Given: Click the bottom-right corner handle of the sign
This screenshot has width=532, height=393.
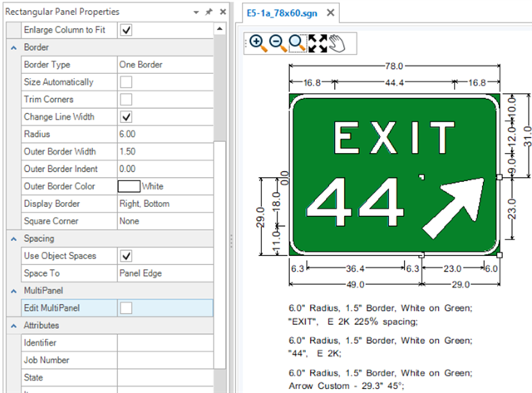Looking at the screenshot, I should (x=500, y=255).
